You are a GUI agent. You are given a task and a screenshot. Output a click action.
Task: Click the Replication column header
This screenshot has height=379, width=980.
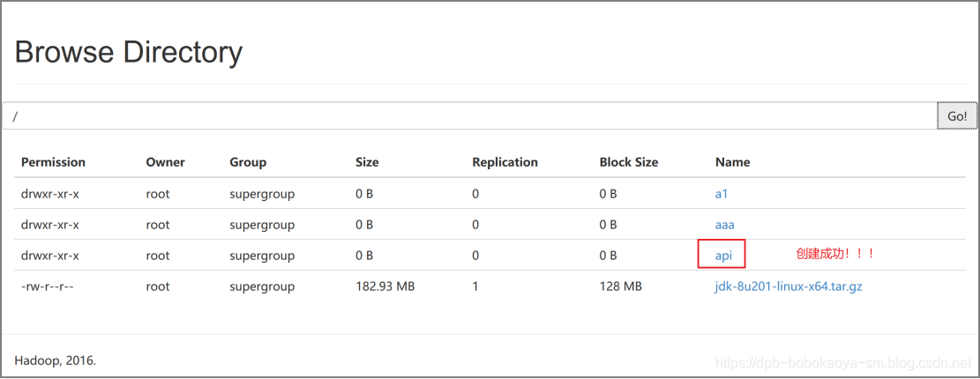505,162
